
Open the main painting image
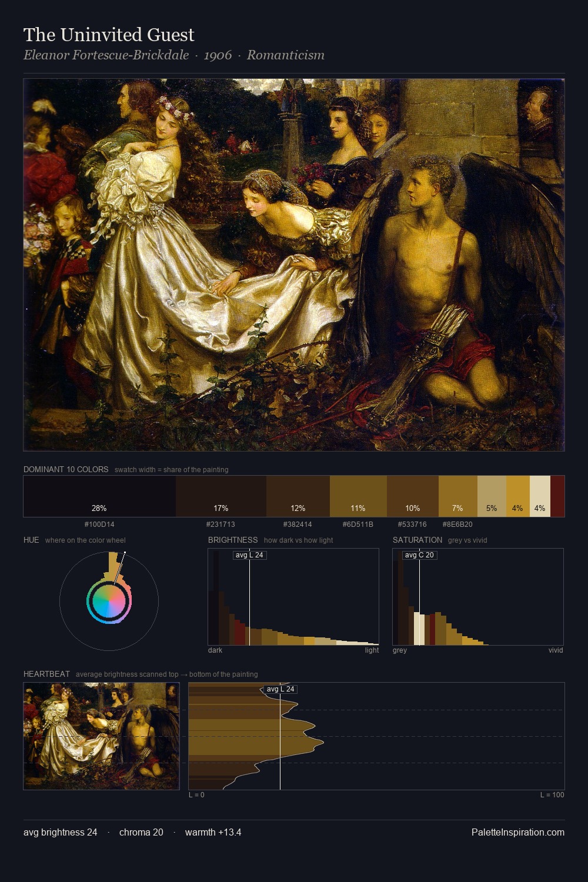coord(294,265)
